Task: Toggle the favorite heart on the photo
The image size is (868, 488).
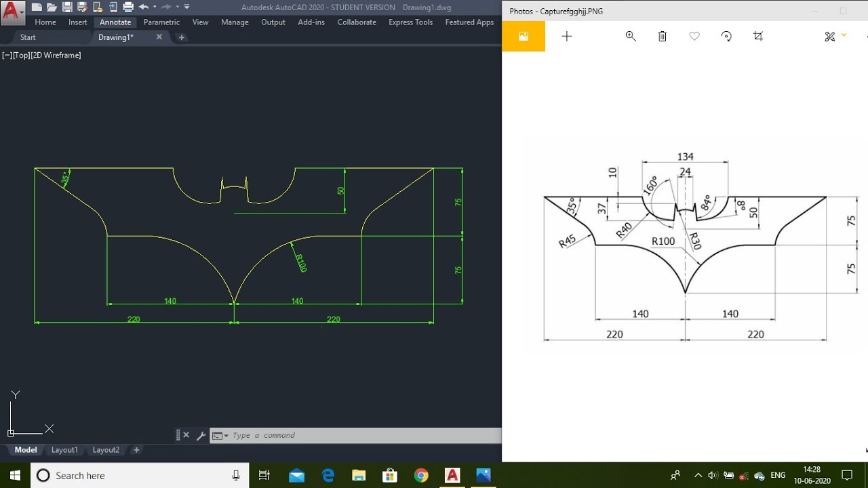Action: tap(694, 36)
